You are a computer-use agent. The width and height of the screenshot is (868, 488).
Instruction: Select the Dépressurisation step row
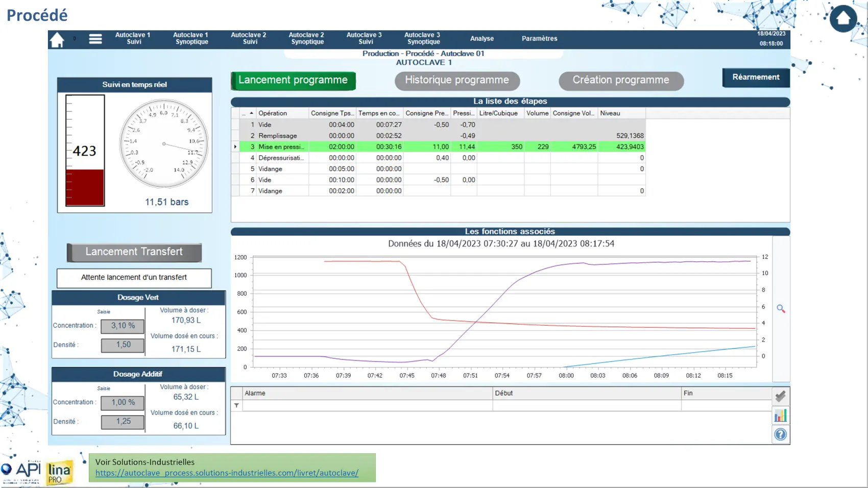pyautogui.click(x=281, y=158)
